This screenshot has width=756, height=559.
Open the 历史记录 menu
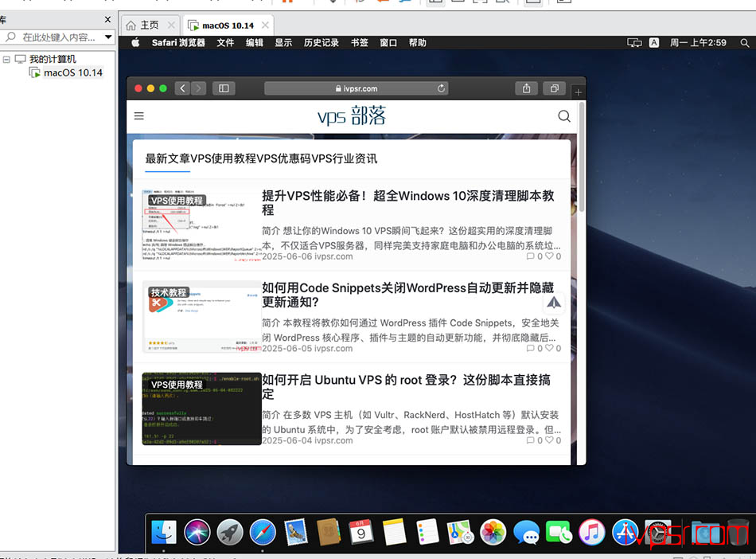click(x=321, y=43)
